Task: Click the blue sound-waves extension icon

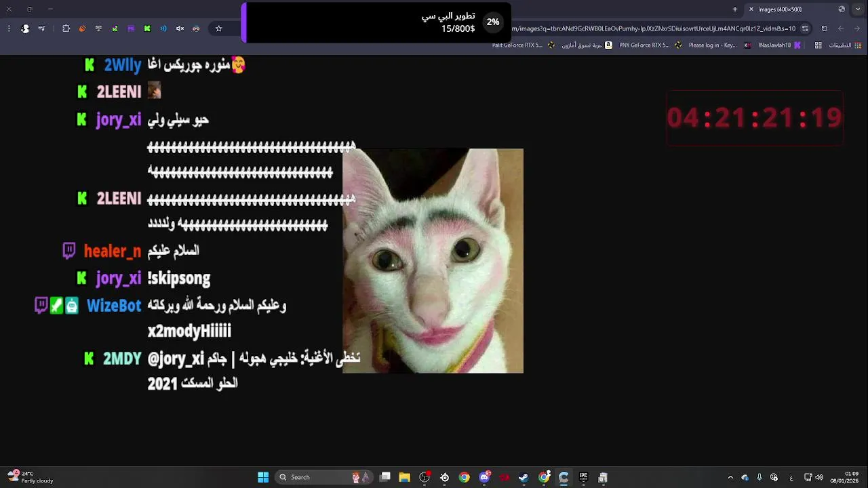Action: point(163,28)
